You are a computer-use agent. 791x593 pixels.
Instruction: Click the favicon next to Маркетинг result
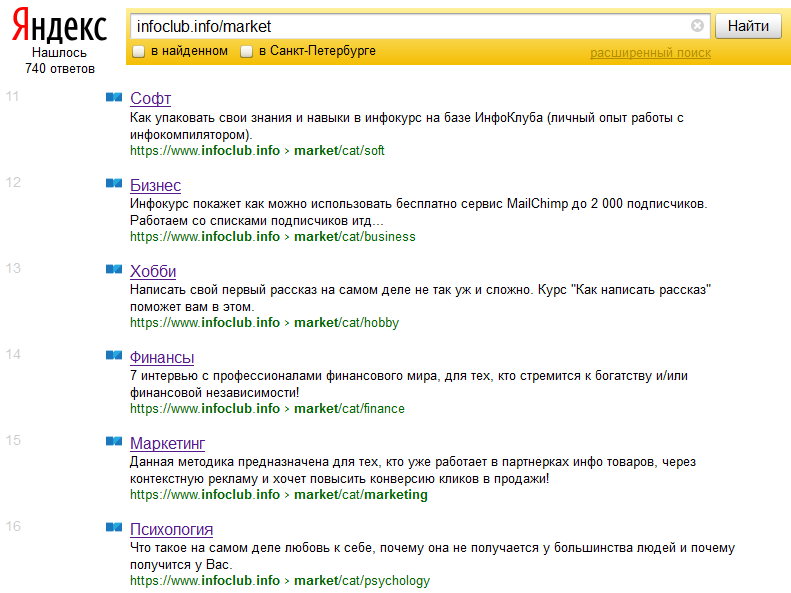pos(114,441)
